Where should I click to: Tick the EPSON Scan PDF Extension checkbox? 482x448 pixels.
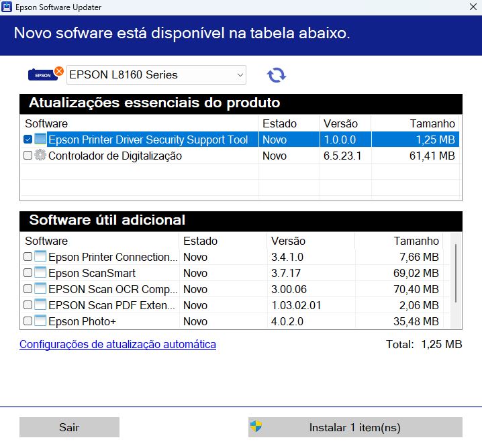pos(28,305)
